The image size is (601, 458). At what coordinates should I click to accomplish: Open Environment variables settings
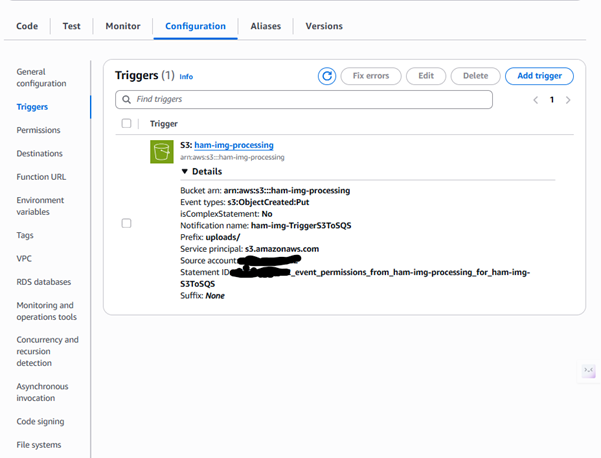coord(40,206)
